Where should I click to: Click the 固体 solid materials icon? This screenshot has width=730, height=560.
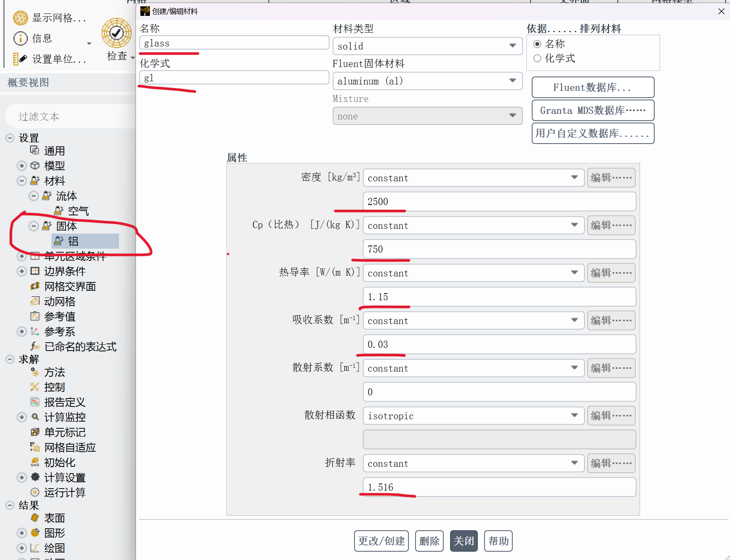pyautogui.click(x=47, y=226)
